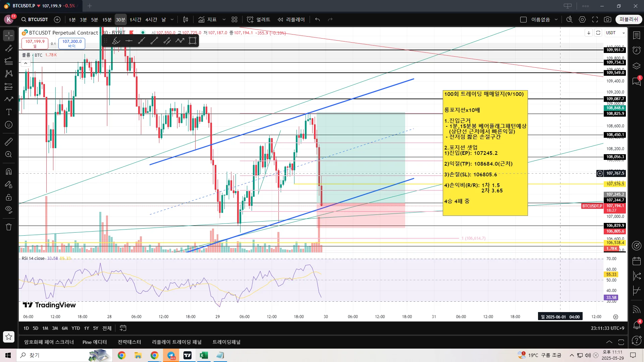This screenshot has width=644, height=362.
Task: Expand the timeframe dropdown arrow
Action: (x=172, y=19)
